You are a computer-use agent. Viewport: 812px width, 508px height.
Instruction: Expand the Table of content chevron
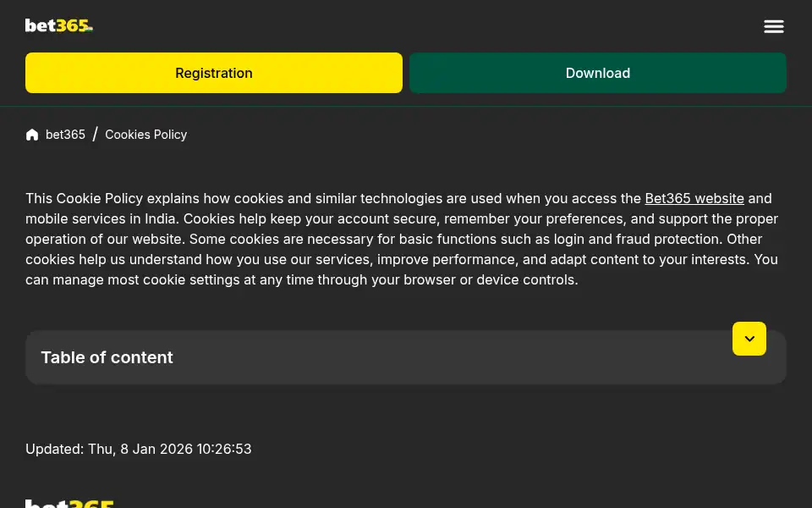749,339
